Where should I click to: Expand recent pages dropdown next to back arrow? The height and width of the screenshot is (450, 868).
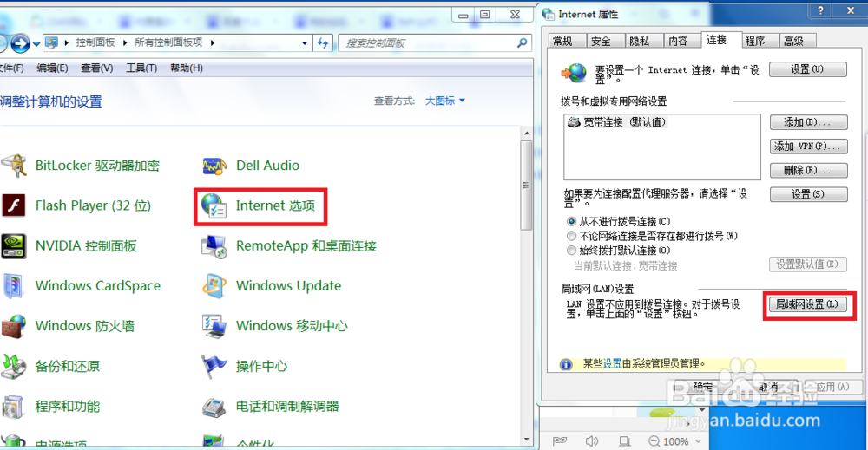click(x=36, y=43)
